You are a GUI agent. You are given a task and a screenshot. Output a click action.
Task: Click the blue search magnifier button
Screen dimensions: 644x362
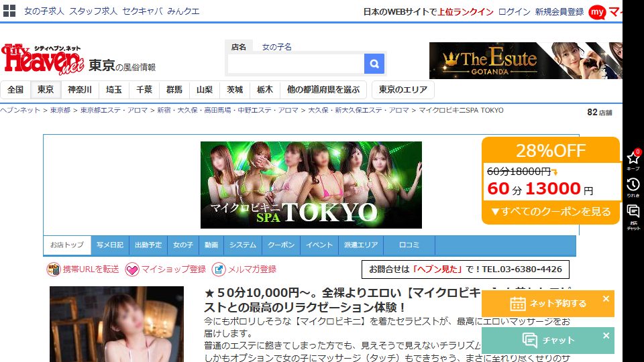(x=374, y=64)
